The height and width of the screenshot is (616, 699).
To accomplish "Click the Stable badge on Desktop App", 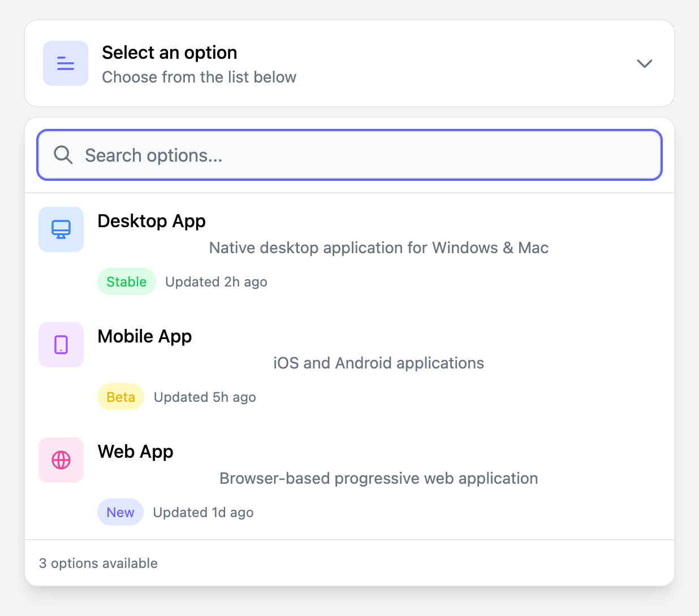I will point(127,281).
